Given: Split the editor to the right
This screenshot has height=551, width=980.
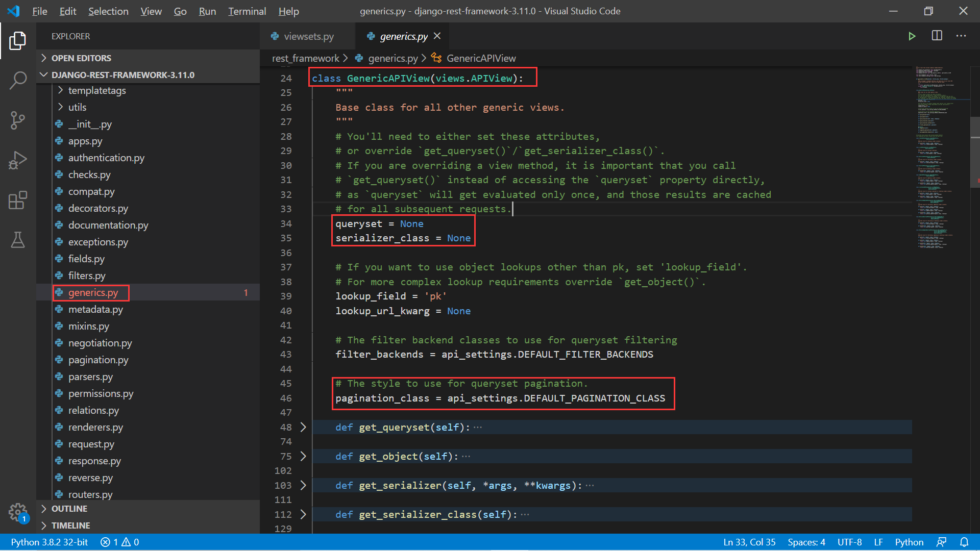Looking at the screenshot, I should click(x=937, y=36).
